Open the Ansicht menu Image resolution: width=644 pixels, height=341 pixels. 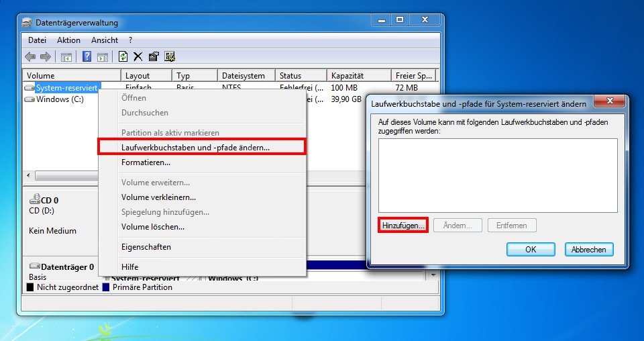pos(105,40)
